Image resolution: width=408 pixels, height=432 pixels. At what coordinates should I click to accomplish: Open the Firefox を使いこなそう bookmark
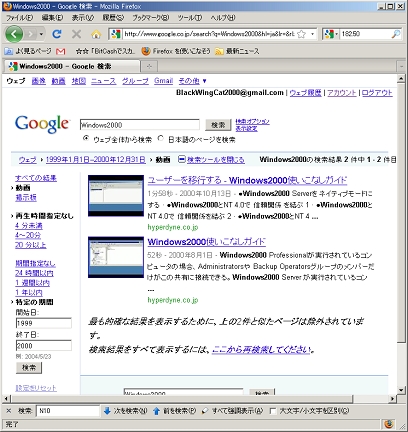coord(176,51)
